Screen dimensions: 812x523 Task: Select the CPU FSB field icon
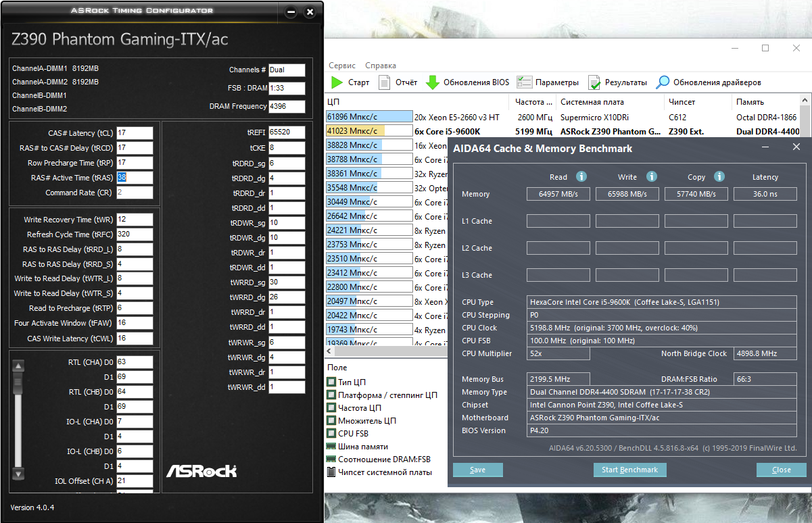[x=331, y=433]
